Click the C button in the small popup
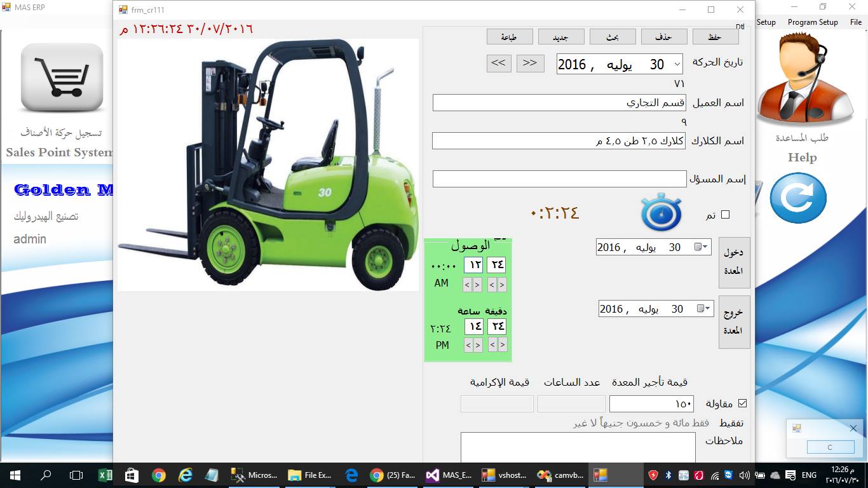 (830, 447)
